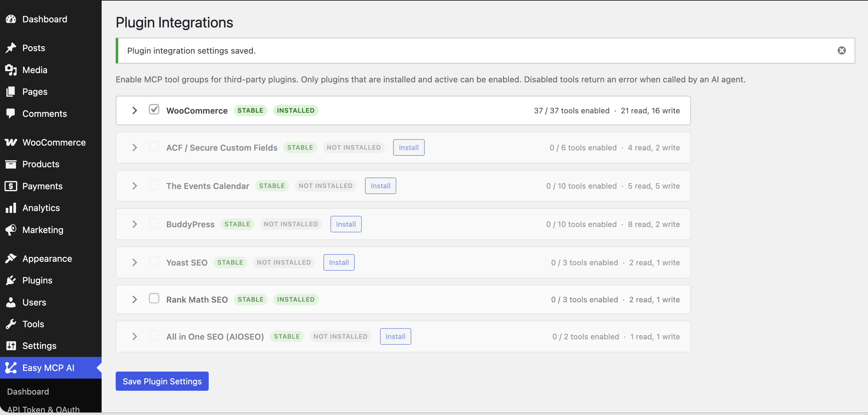Open the Media menu item

pyautogui.click(x=50, y=70)
